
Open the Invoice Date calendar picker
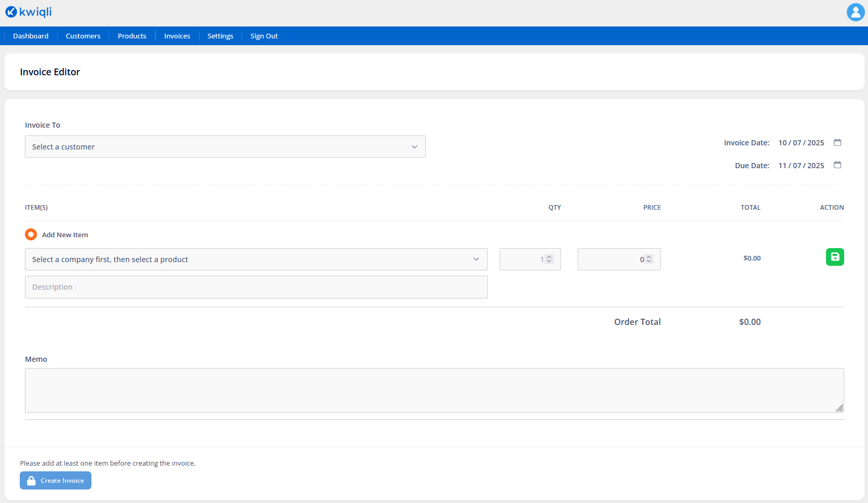[x=837, y=142]
